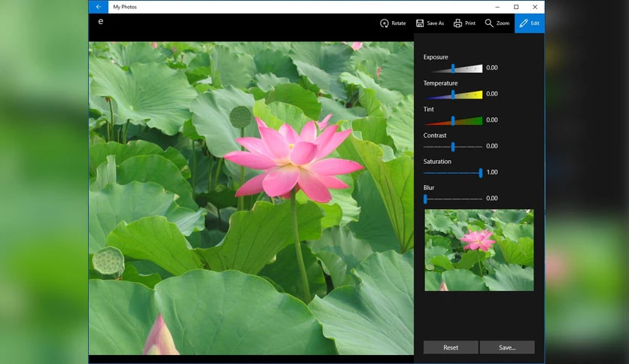Click the Temperature slider handle
Screen dimensions: 629x364
tap(453, 95)
